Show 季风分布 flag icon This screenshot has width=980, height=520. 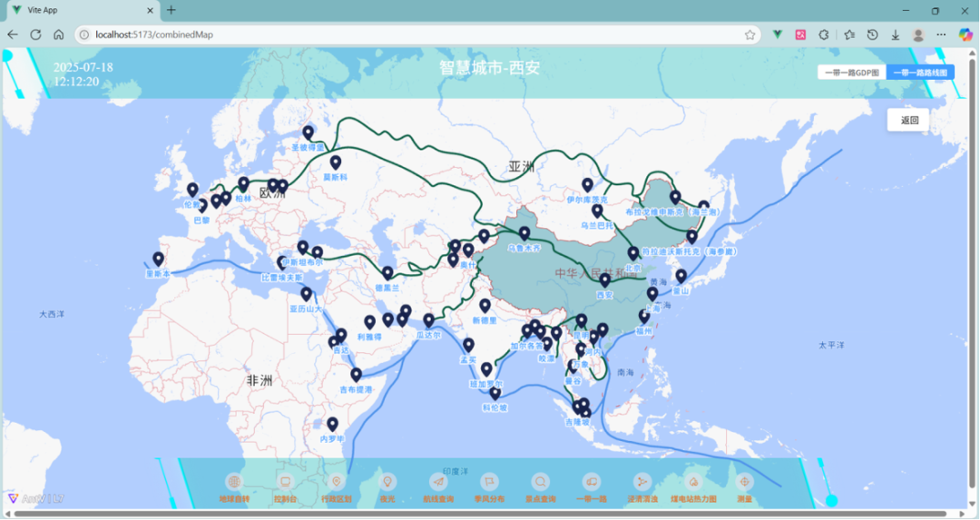[489, 482]
